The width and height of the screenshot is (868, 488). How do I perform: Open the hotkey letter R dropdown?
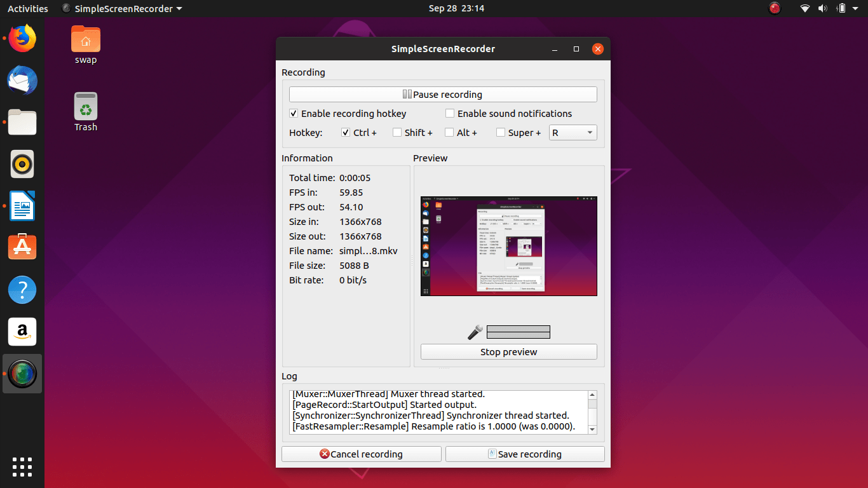[x=573, y=133]
